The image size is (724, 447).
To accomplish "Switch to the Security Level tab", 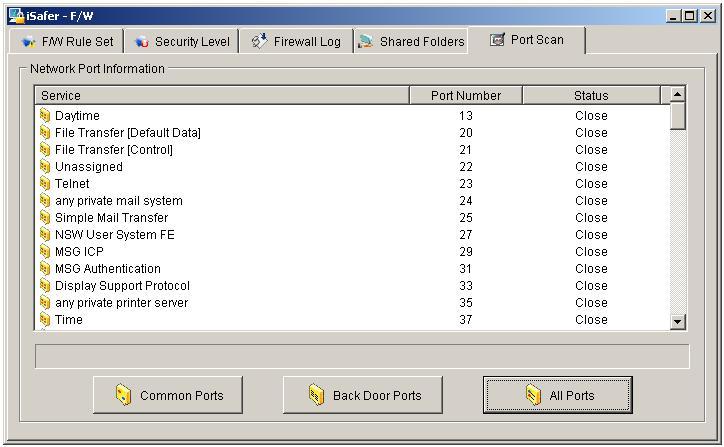I will tap(181, 41).
